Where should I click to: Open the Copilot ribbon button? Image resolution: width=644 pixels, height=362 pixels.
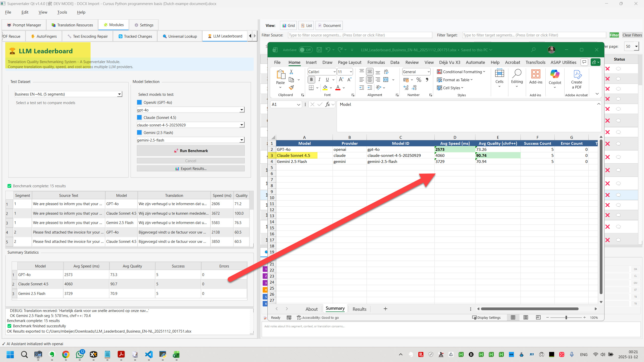(555, 77)
